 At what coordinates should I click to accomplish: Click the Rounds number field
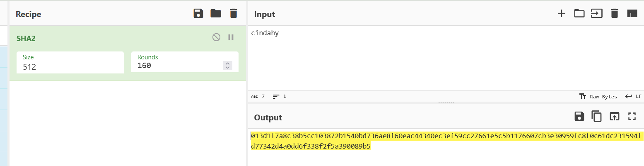coord(178,66)
